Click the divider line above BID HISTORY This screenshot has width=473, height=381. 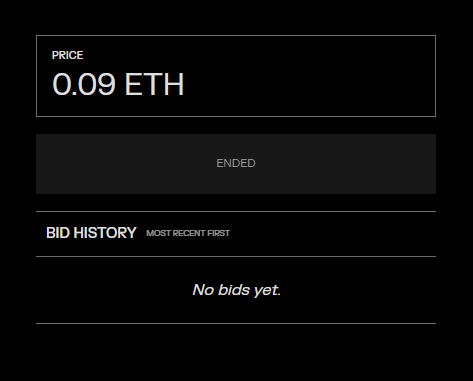pos(236,211)
